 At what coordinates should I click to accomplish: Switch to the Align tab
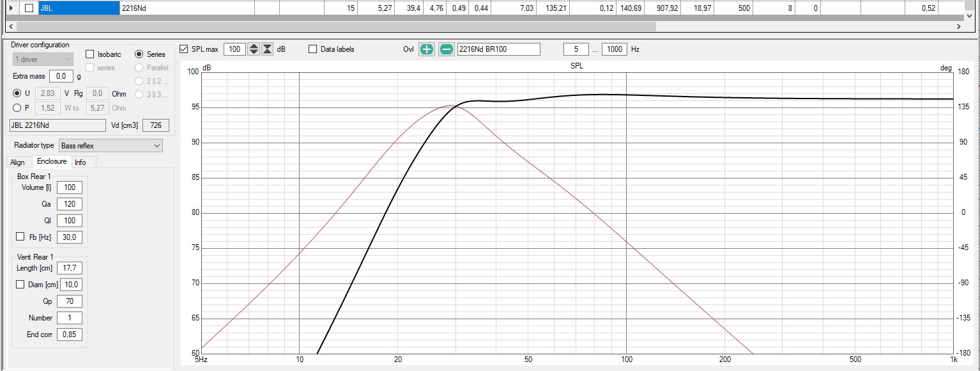click(x=17, y=162)
